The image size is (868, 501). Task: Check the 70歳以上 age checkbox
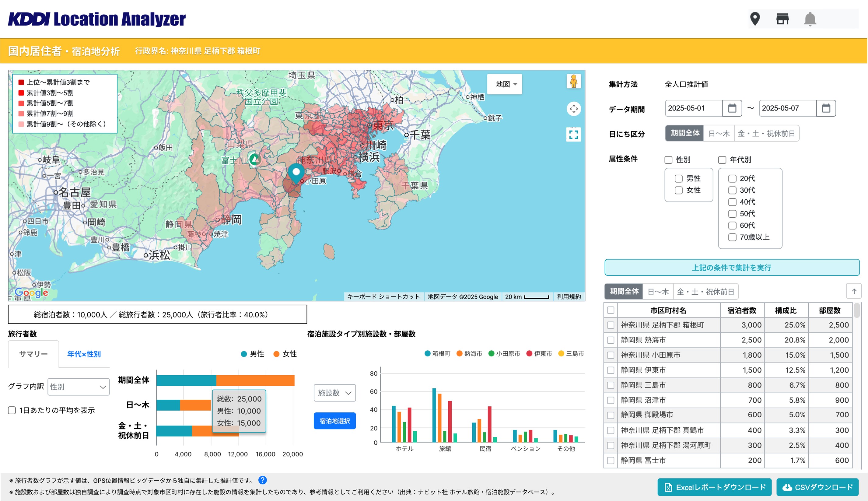733,237
